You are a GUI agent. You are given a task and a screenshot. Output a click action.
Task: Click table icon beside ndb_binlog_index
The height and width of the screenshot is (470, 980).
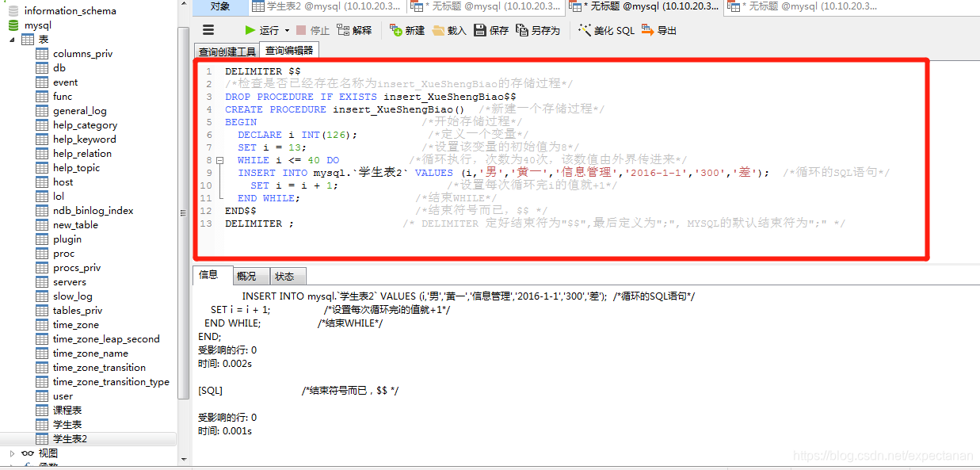42,211
